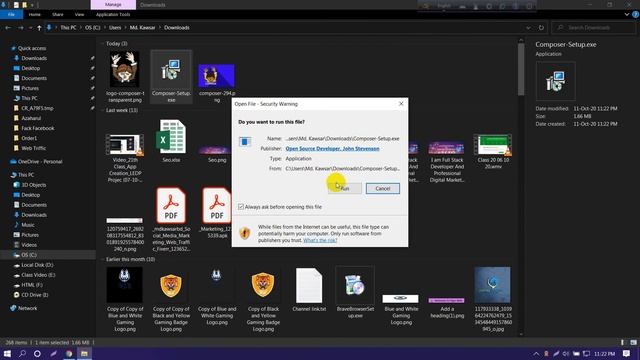The height and width of the screenshot is (360, 640).
Task: Select the Seo.xlsx Excel file
Action: [x=171, y=137]
